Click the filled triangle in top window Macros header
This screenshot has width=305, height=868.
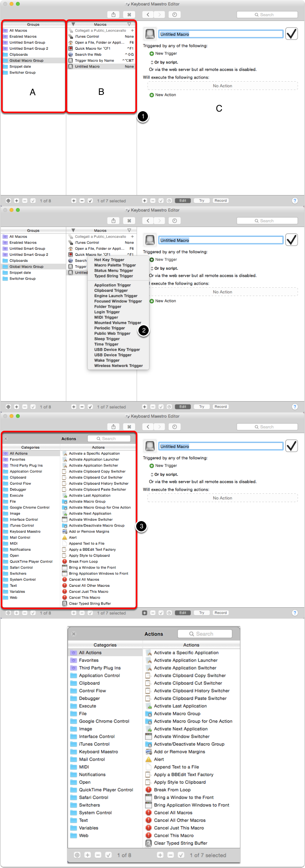pyautogui.click(x=73, y=24)
